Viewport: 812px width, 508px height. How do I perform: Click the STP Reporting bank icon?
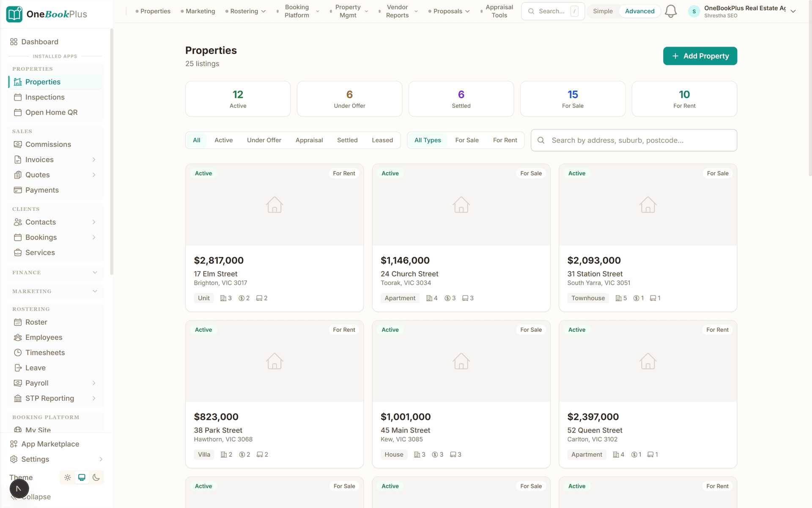click(18, 398)
